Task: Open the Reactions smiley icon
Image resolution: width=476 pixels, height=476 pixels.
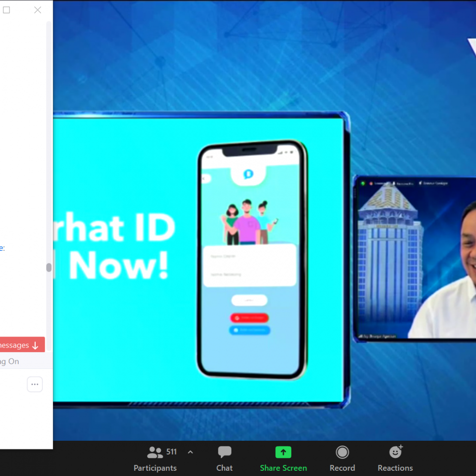Action: point(395,452)
